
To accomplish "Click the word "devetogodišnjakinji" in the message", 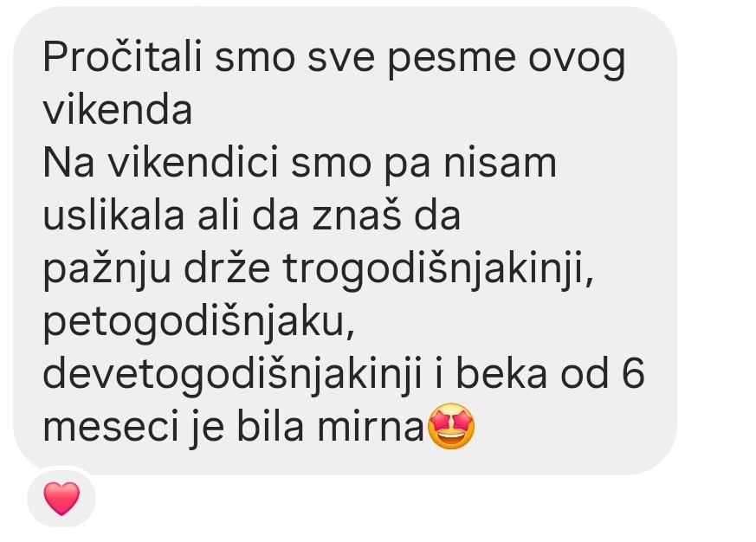I will (x=232, y=377).
